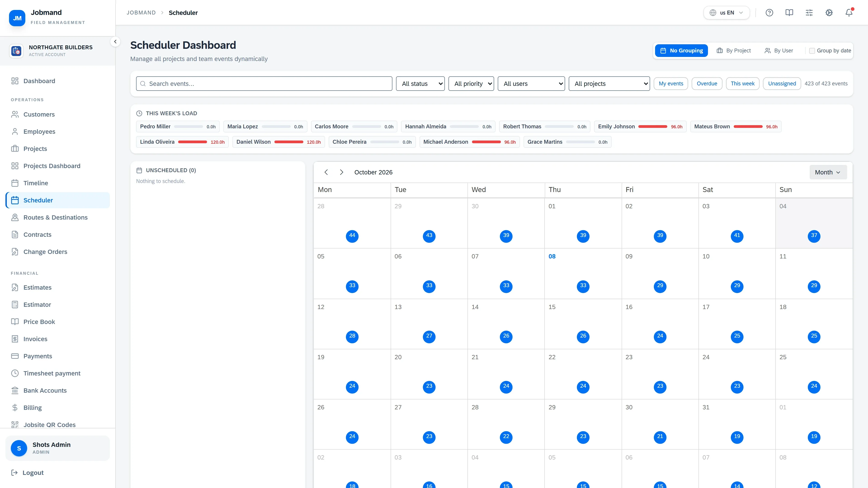Viewport: 868px width, 488px height.
Task: Open the Month view dropdown
Action: 828,172
